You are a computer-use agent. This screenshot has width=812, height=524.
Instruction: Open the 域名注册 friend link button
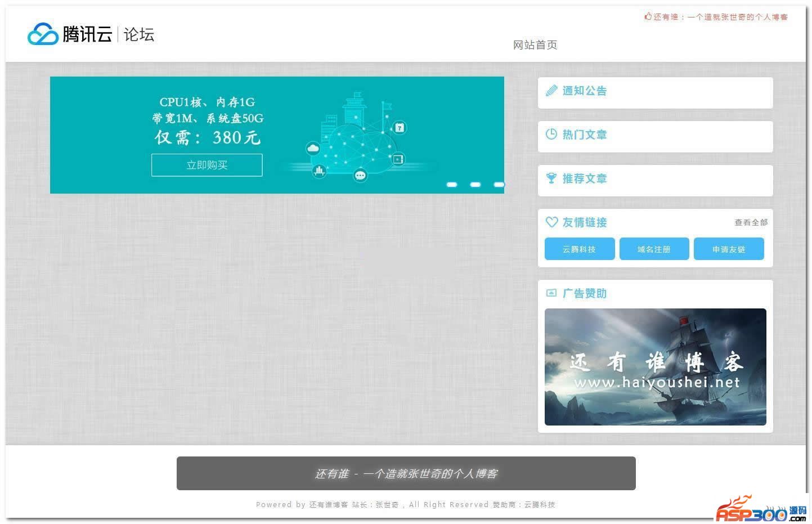654,249
